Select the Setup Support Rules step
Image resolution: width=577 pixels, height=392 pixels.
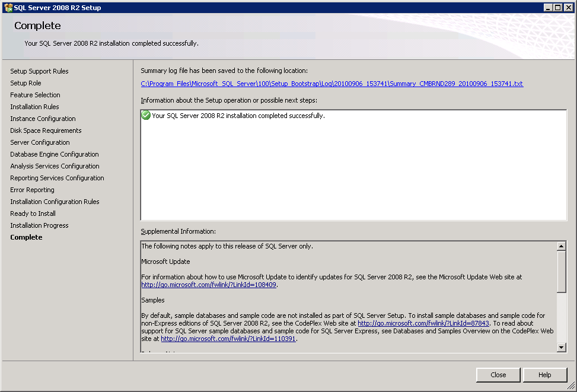click(39, 71)
